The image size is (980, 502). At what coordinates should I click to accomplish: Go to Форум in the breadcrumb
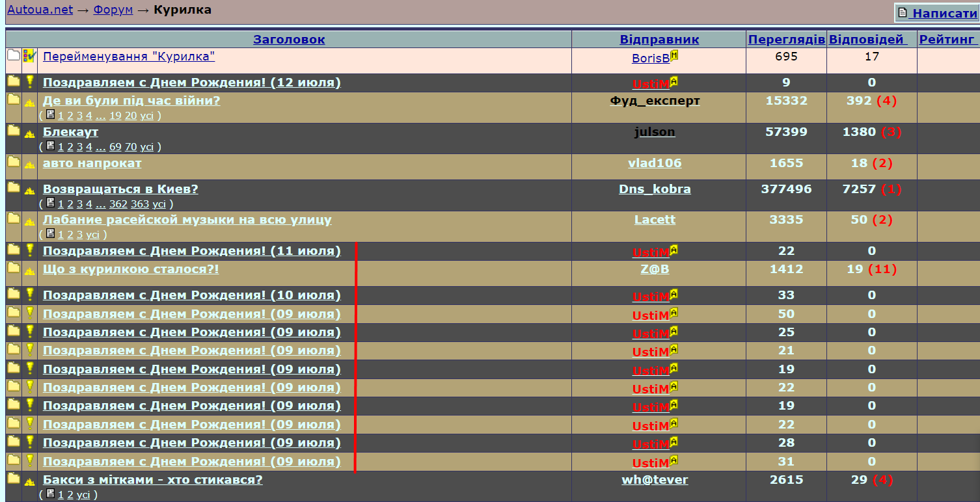click(x=113, y=10)
